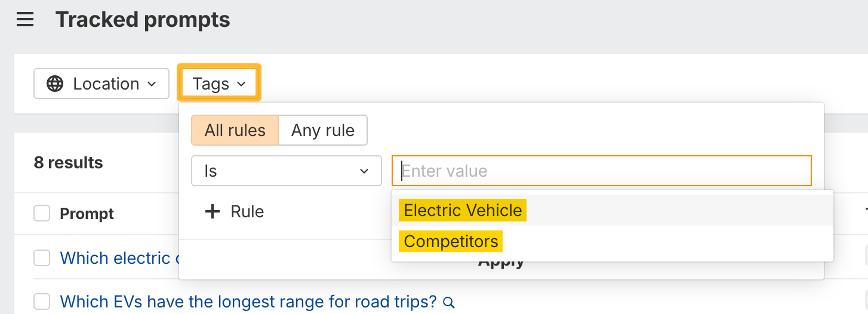This screenshot has width=868, height=314.
Task: Click the plus icon to add a rule
Action: point(213,211)
